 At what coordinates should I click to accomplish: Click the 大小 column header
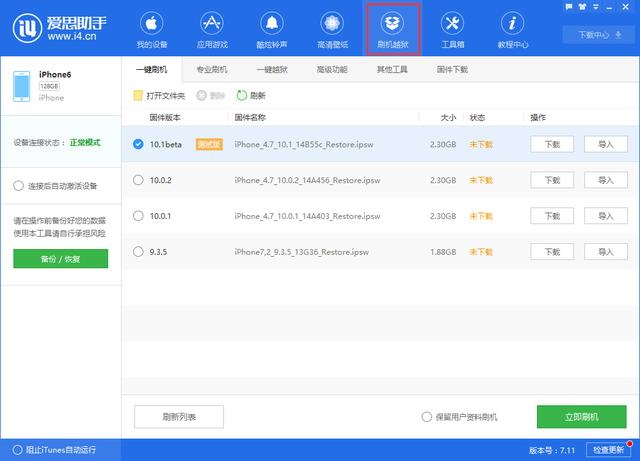pyautogui.click(x=448, y=118)
